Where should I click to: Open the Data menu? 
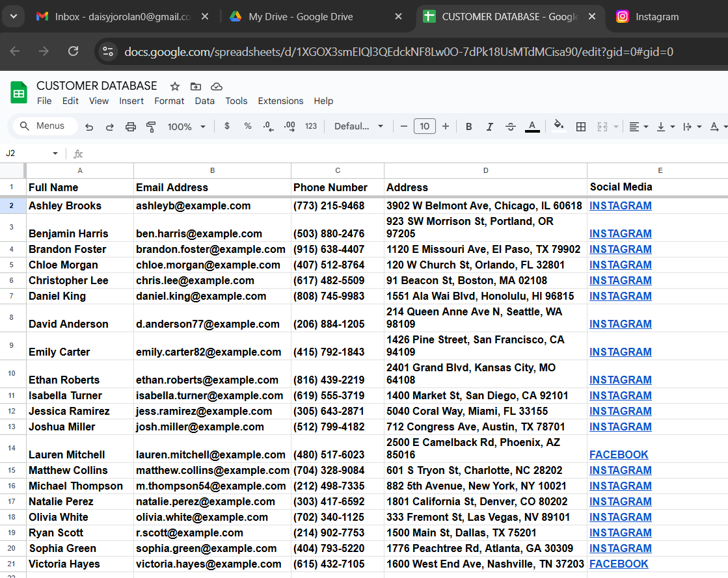tap(204, 101)
